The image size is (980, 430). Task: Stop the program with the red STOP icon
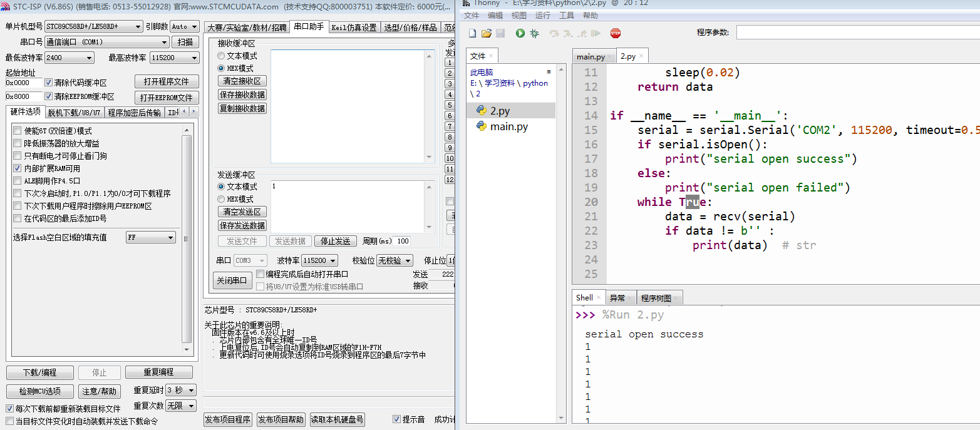coord(615,33)
